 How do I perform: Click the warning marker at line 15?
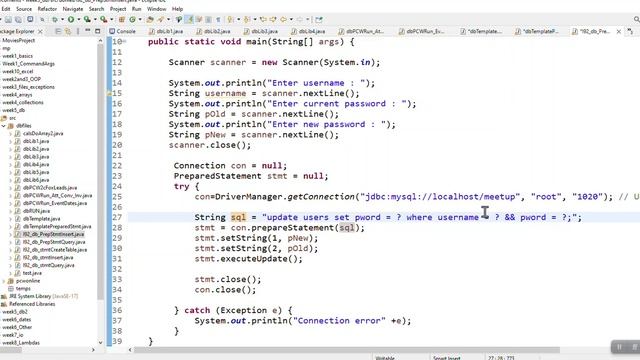pos(109,93)
